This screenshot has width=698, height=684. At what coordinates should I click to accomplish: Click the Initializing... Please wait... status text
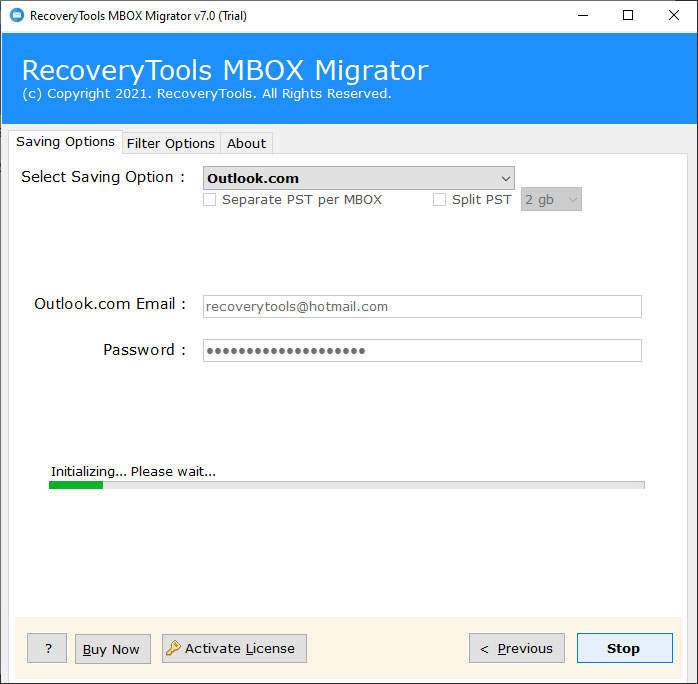pos(133,471)
